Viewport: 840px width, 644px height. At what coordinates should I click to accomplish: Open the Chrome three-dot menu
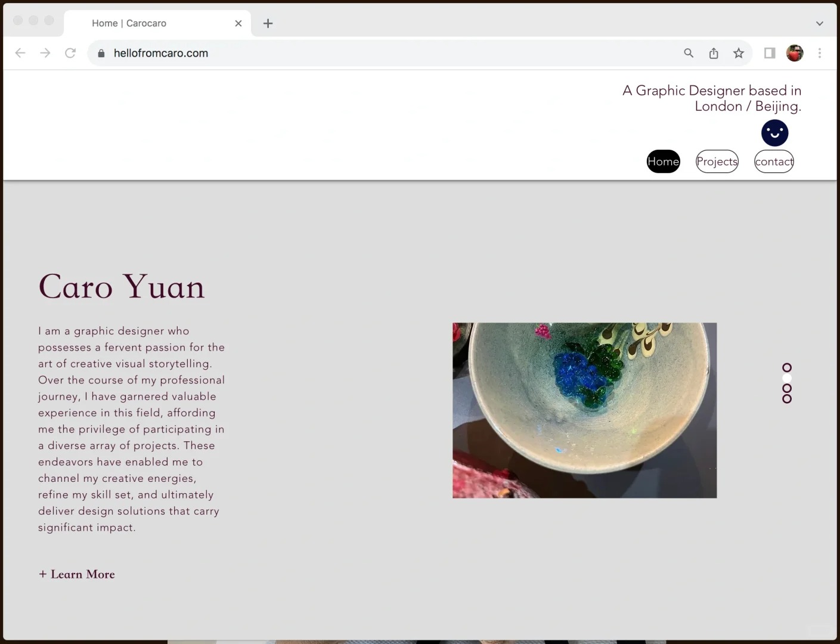coord(820,53)
